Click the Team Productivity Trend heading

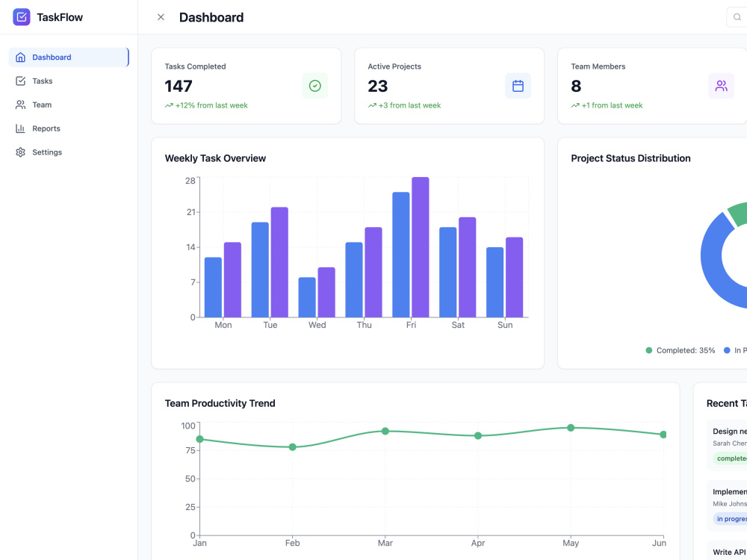pyautogui.click(x=220, y=403)
